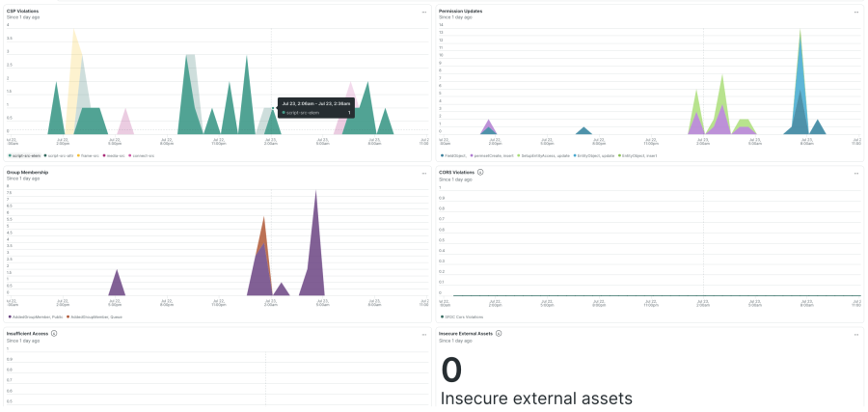The image size is (868, 412).
Task: Click the Group Membership widget title
Action: click(27, 172)
